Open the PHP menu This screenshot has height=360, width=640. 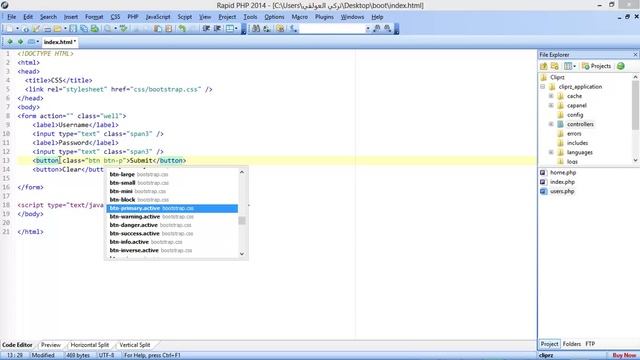pos(133,17)
